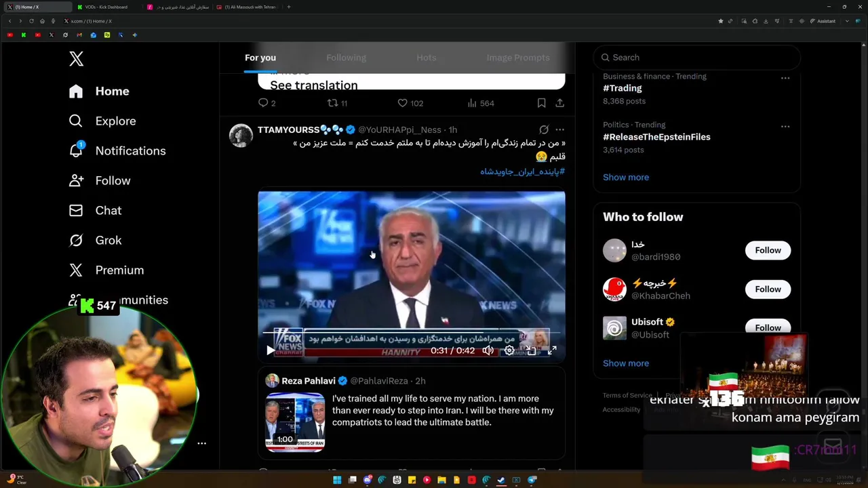Follow the Ubisoft account
Screen dimensions: 868x488
[x=768, y=327]
